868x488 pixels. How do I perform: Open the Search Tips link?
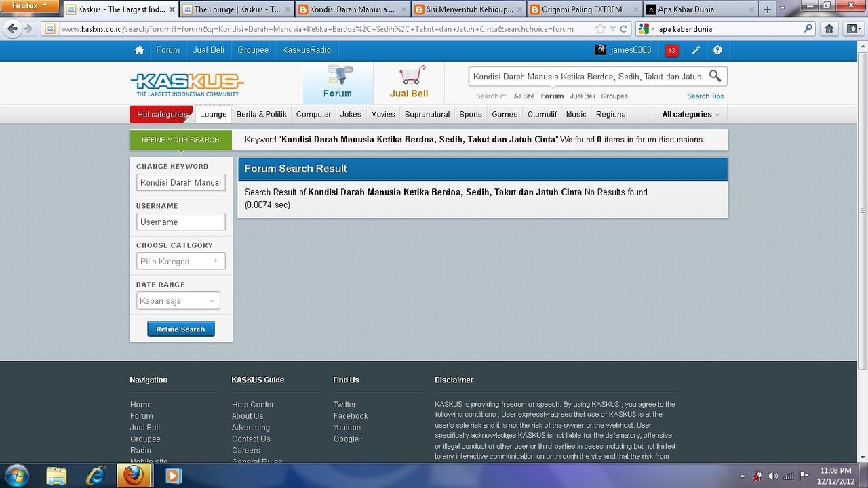click(x=705, y=96)
